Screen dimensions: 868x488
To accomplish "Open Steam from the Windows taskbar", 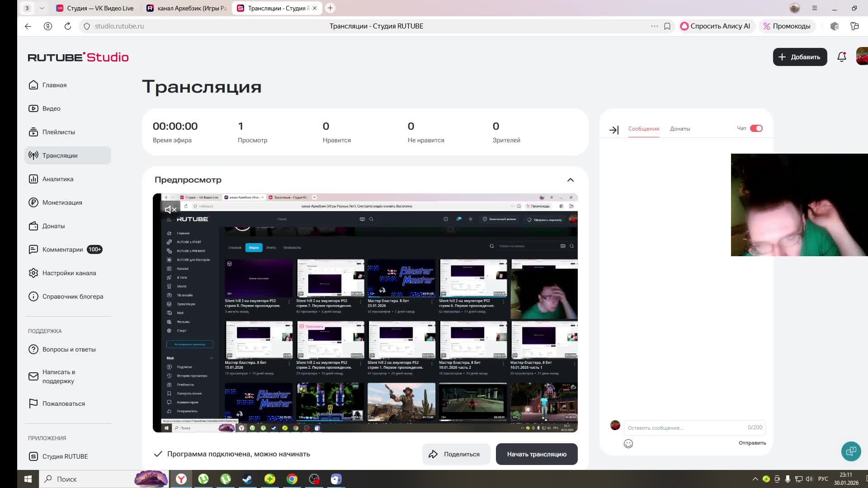I will [247, 479].
